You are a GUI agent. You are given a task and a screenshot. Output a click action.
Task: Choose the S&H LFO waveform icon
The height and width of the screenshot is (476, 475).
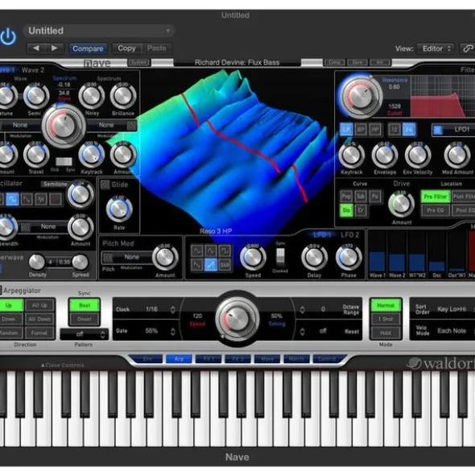[x=225, y=265]
